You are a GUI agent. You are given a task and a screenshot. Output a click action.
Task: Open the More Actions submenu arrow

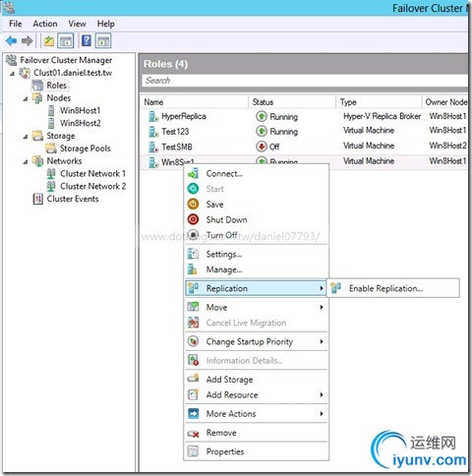tap(322, 414)
